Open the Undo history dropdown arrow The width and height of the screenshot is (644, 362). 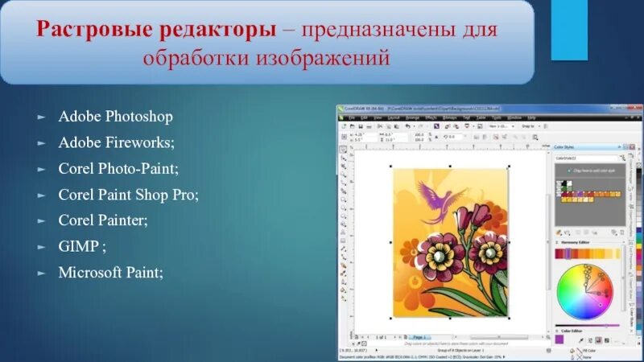414,126
